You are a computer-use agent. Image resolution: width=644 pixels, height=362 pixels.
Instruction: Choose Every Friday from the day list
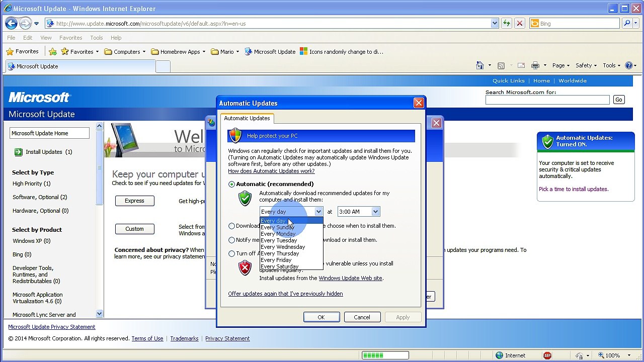click(x=291, y=260)
